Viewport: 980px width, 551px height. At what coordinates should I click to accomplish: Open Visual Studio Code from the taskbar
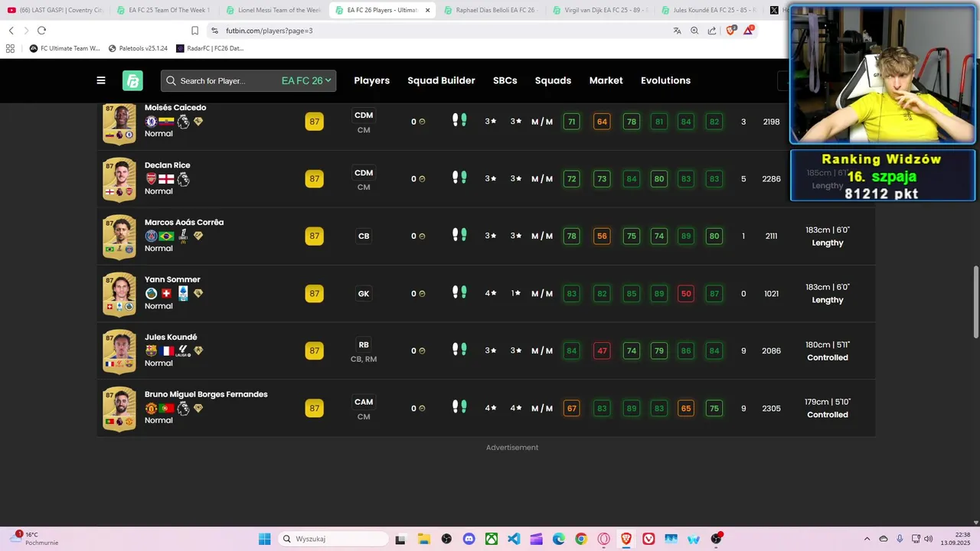tap(514, 539)
